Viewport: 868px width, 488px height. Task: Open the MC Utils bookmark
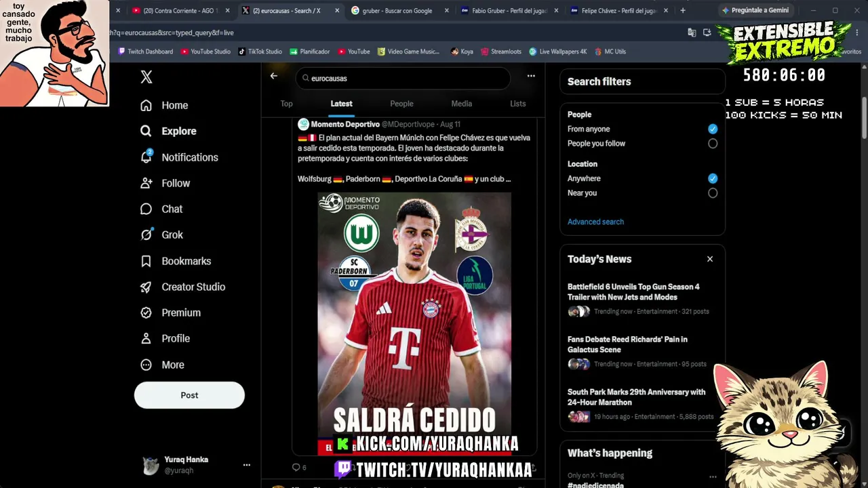tap(610, 52)
